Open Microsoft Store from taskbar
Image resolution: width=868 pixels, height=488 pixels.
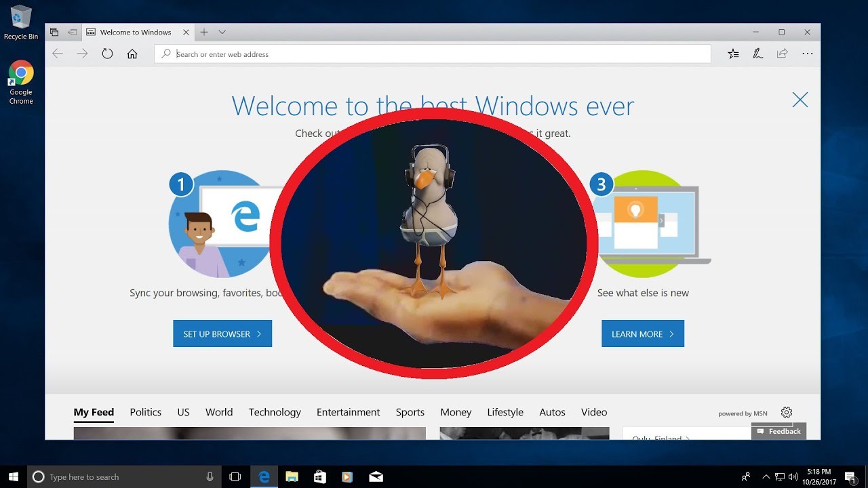point(320,476)
